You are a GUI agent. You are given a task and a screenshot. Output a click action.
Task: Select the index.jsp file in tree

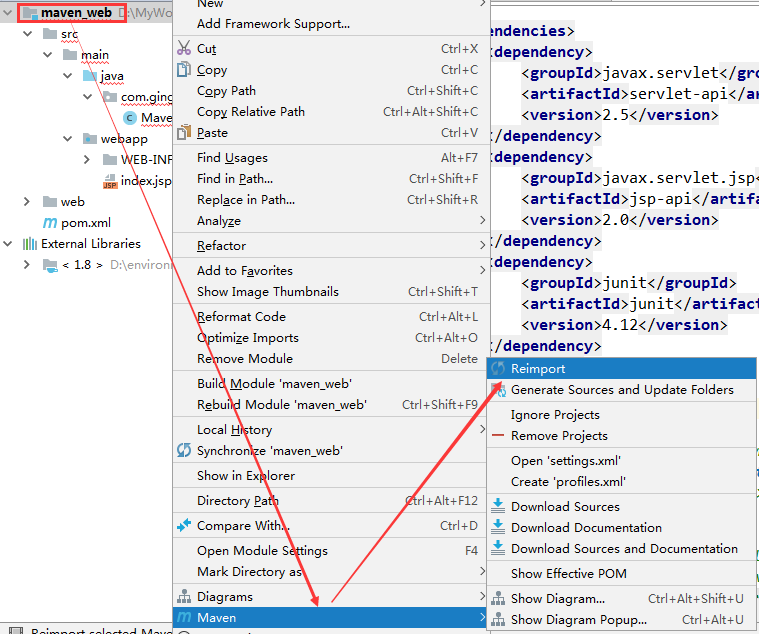coord(146,181)
